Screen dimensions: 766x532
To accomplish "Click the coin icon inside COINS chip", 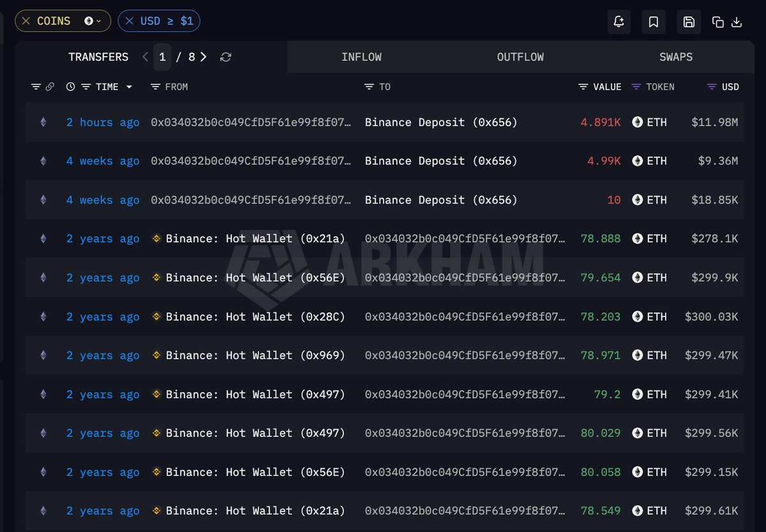I will (x=89, y=21).
